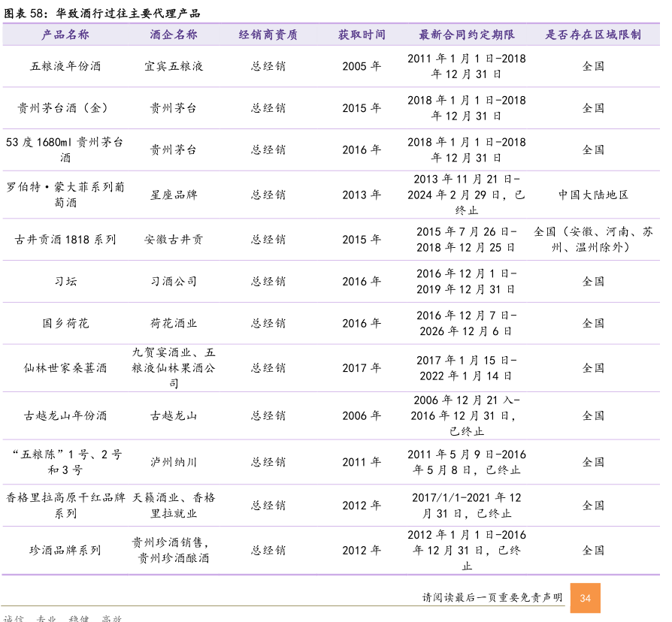Click the 宜宾五粮液 company cell
The width and height of the screenshot is (672, 622).
174,66
